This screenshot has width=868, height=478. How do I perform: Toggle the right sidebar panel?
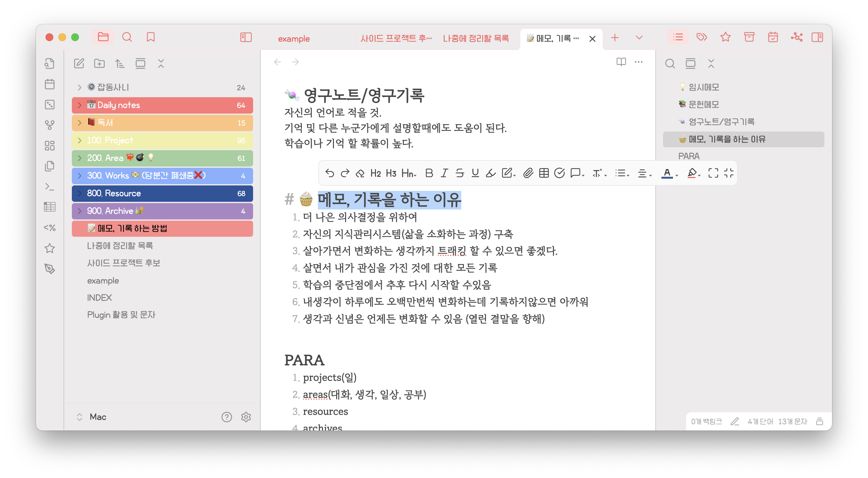click(x=817, y=37)
